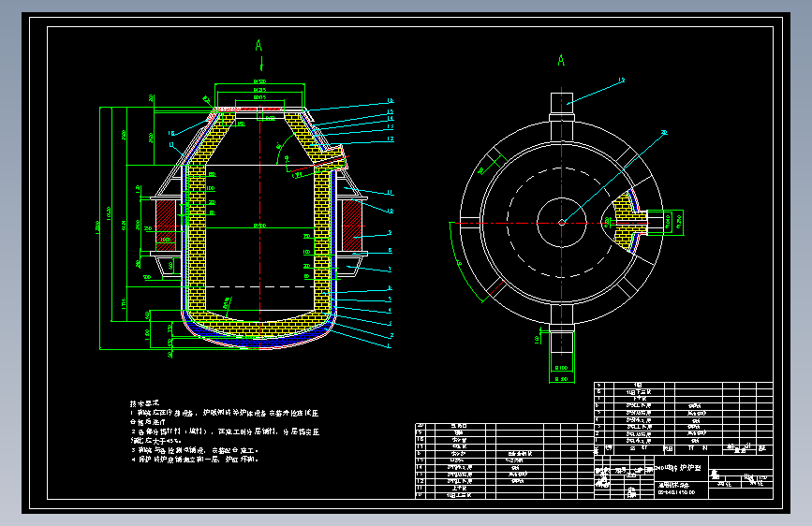Select callout 19 pointing to the top trunnion in the plan view
Viewport: 812px width, 526px height.
[622, 80]
